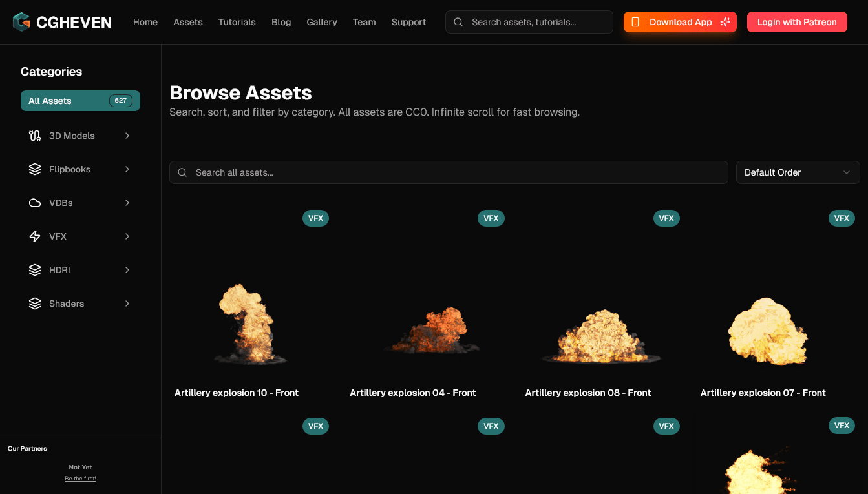This screenshot has height=494, width=868.
Task: Click the Flipbooks stacked-layers icon
Action: tap(34, 169)
